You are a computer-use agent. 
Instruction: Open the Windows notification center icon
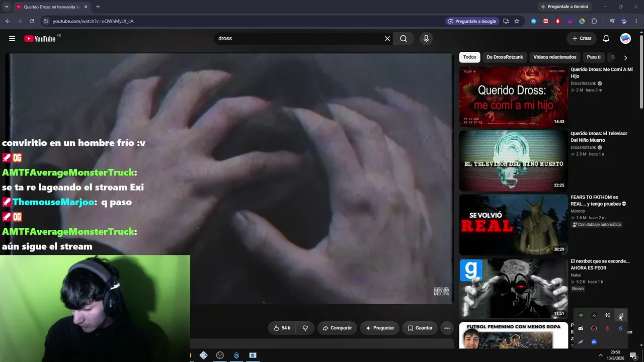(x=633, y=355)
